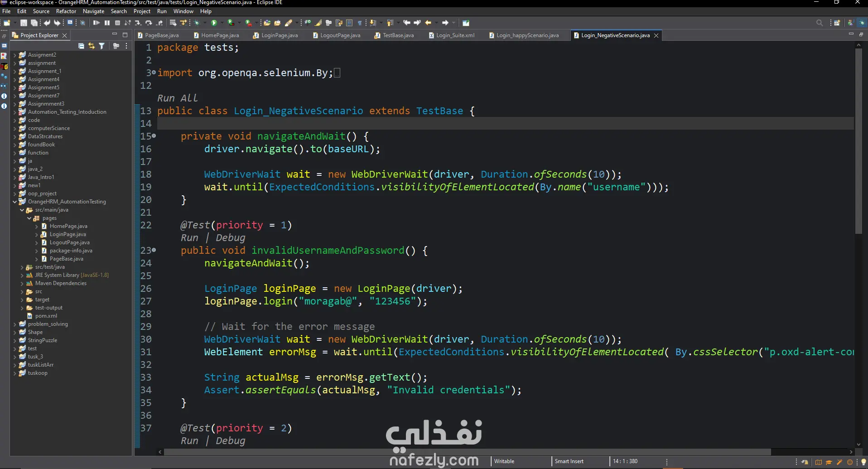Click the green Run toolbar button
This screenshot has width=868, height=469.
(214, 23)
